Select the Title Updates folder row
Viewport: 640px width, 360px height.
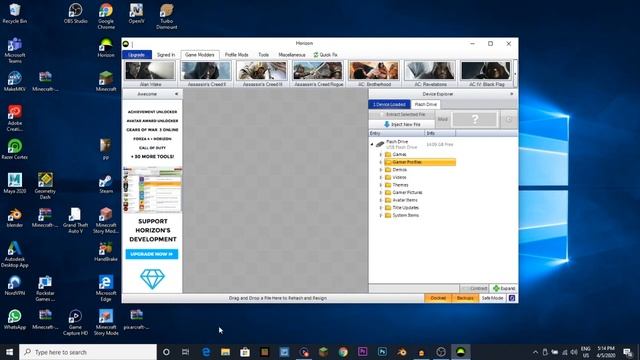402,208
